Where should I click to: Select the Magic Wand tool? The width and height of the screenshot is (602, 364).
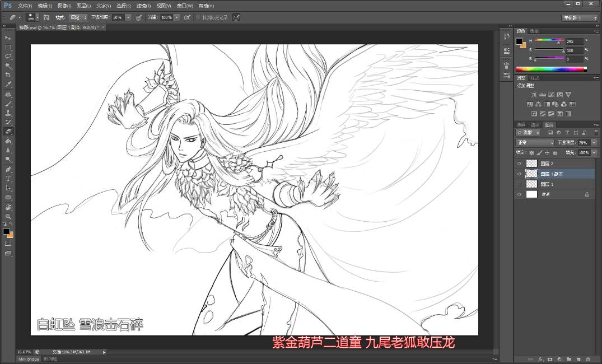(8, 66)
